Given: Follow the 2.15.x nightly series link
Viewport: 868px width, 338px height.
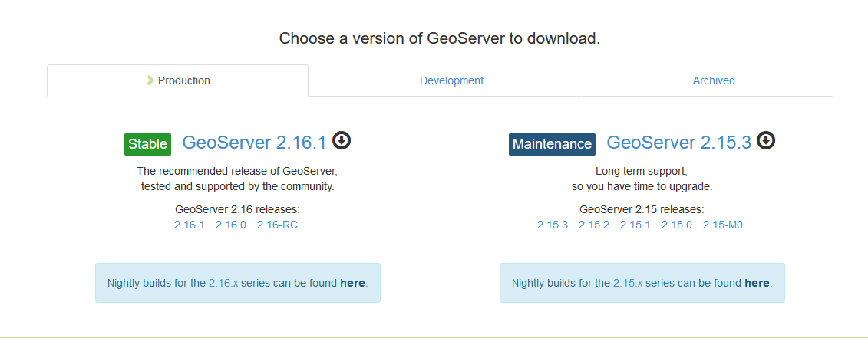Looking at the screenshot, I should [628, 284].
